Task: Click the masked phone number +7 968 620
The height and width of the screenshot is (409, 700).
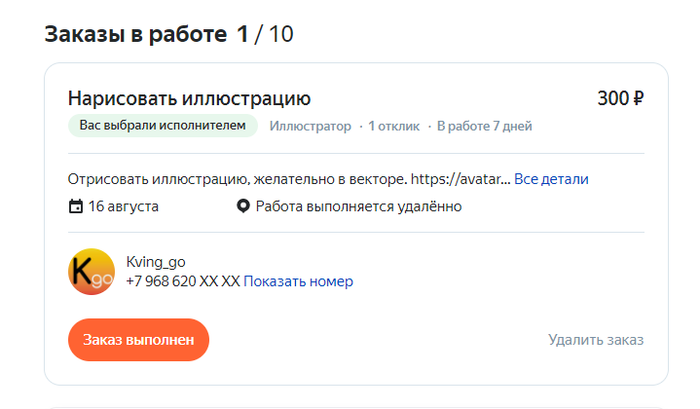Action: coord(182,281)
